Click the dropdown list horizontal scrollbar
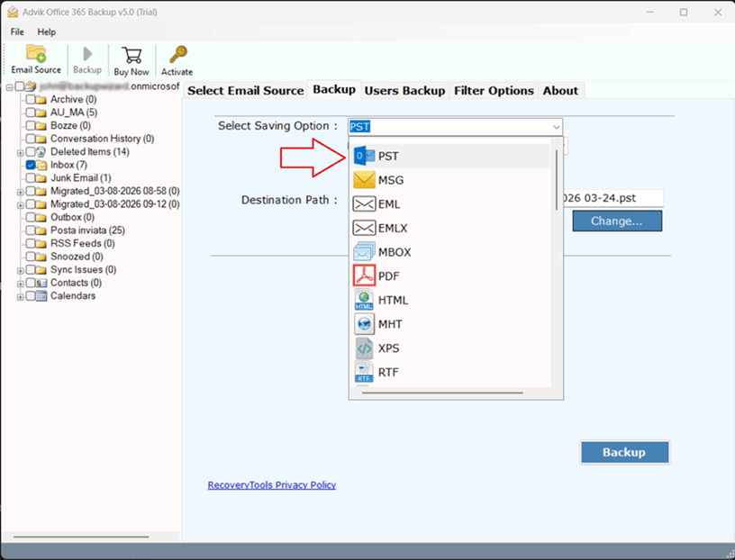This screenshot has height=560, width=735. pyautogui.click(x=442, y=393)
